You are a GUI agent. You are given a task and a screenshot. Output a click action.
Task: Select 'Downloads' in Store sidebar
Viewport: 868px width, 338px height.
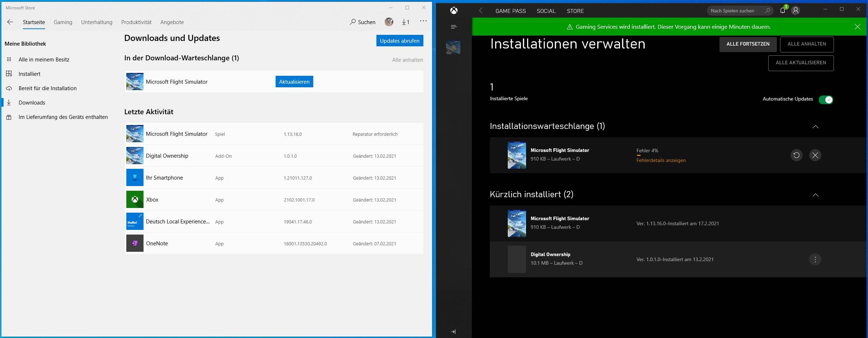32,103
